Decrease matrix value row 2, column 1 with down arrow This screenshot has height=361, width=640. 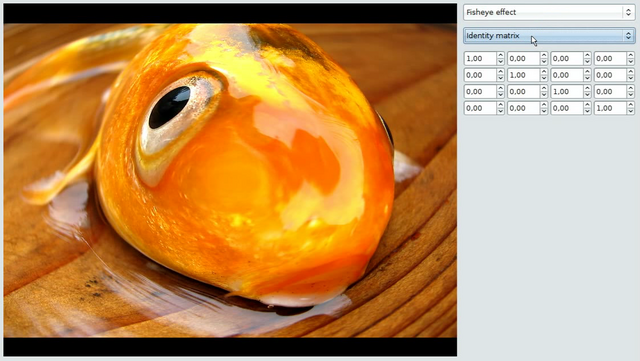(500, 78)
